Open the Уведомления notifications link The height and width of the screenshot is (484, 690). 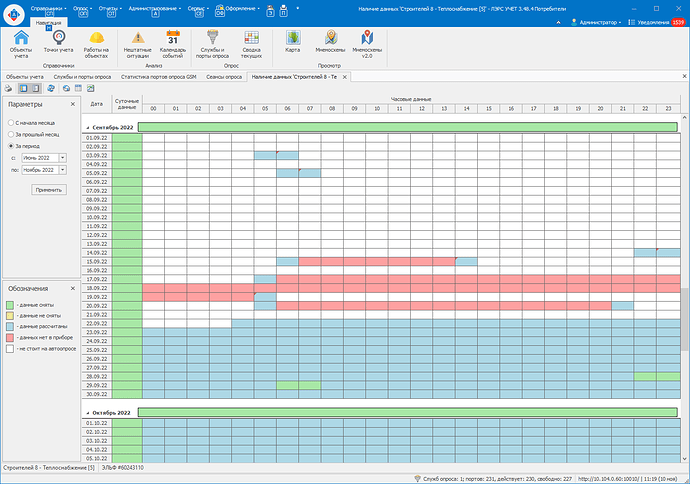pos(653,22)
